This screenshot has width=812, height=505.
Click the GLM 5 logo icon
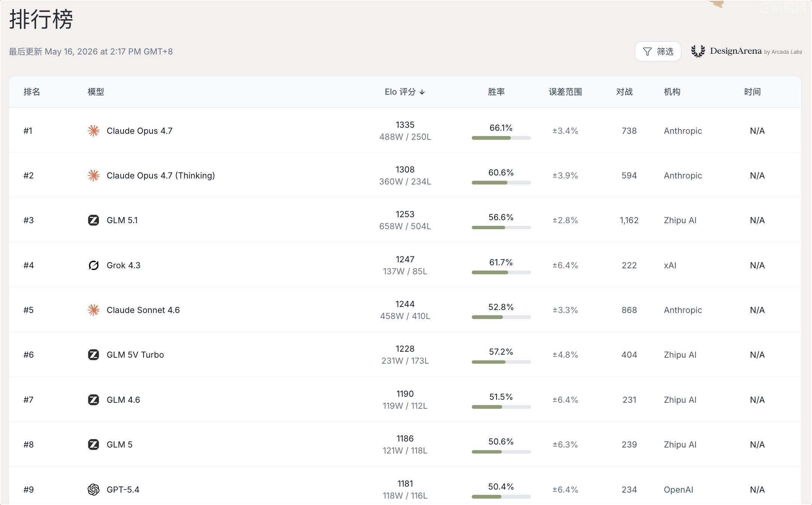tap(94, 445)
